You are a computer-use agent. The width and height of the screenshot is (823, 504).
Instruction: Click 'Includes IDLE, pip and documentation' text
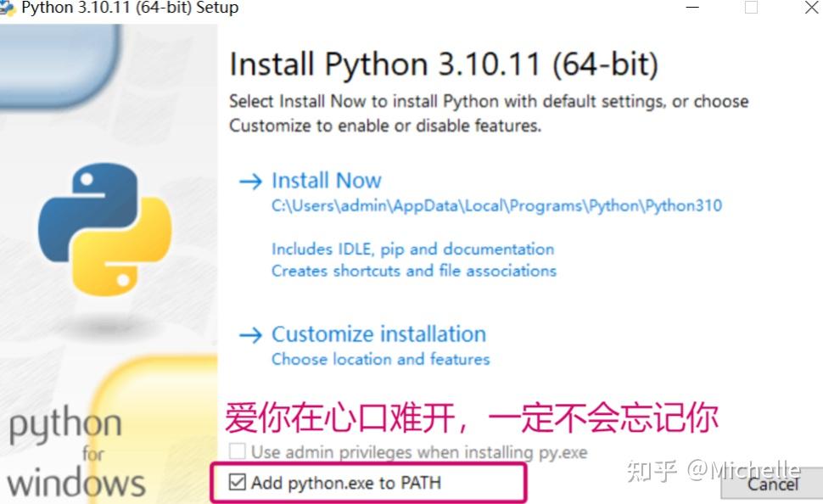(x=413, y=249)
